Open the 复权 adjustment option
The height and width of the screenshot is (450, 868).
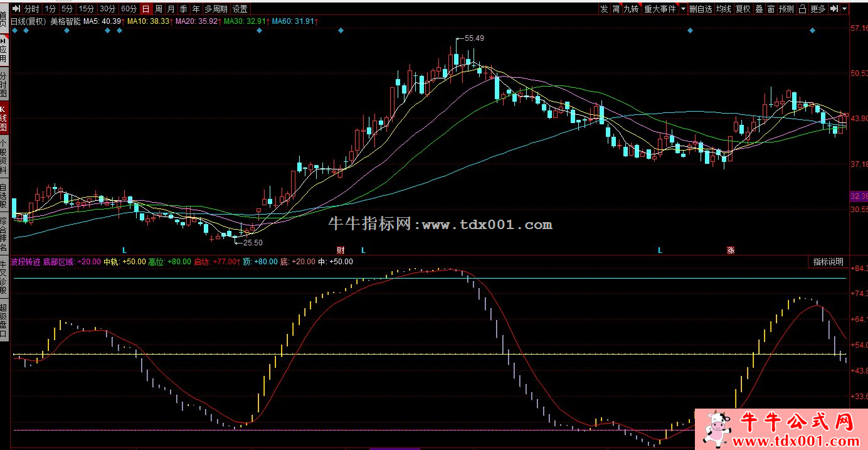coord(743,9)
